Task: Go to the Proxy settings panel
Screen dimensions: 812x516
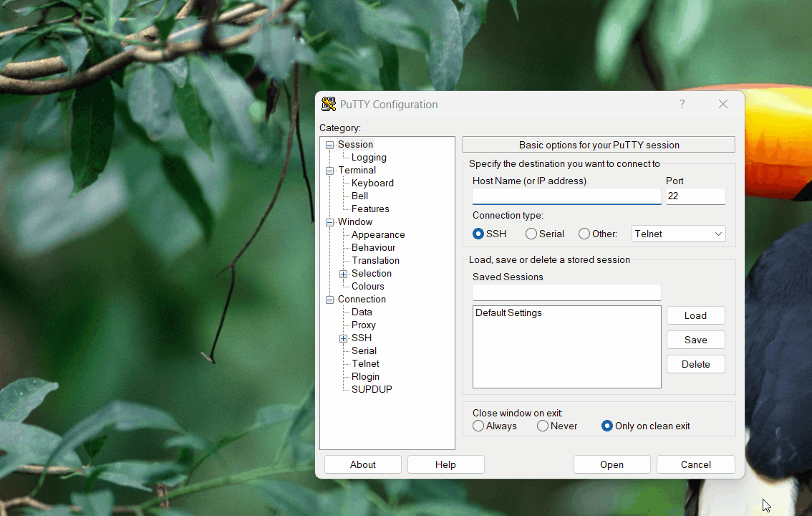Action: point(363,325)
